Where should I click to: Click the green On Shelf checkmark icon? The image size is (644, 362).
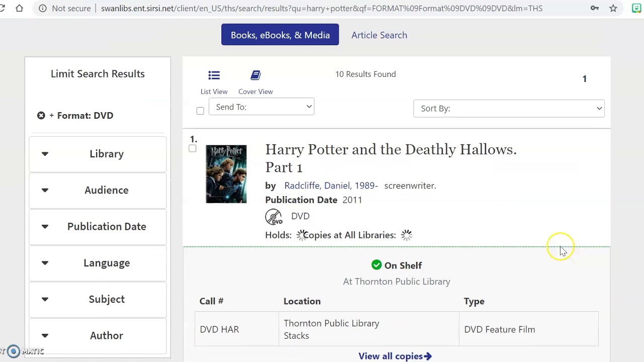pos(376,265)
